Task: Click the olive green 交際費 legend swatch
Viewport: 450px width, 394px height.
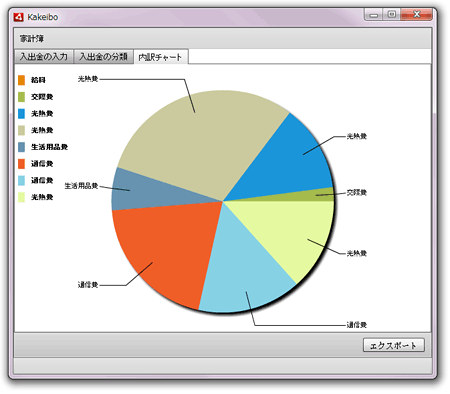Action: tap(22, 97)
